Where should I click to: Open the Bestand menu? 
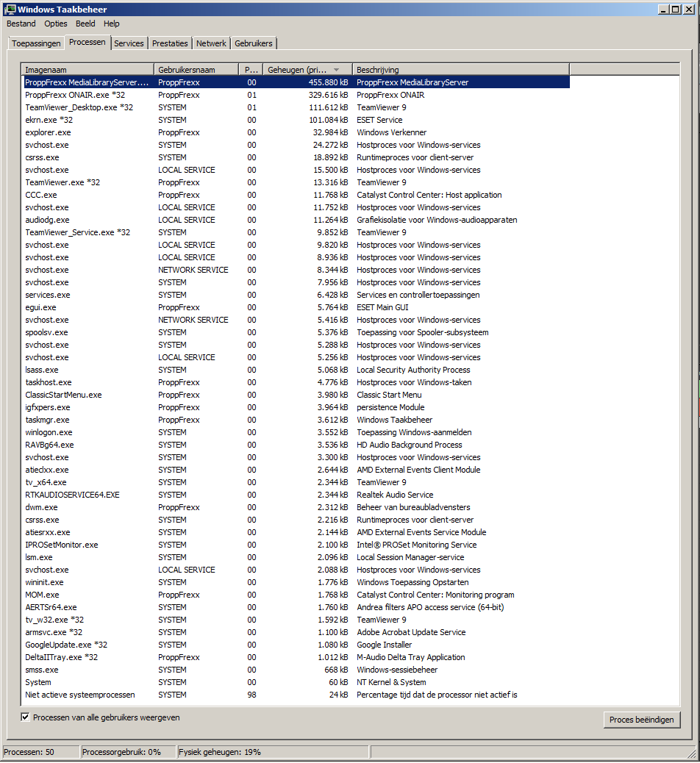coord(21,24)
